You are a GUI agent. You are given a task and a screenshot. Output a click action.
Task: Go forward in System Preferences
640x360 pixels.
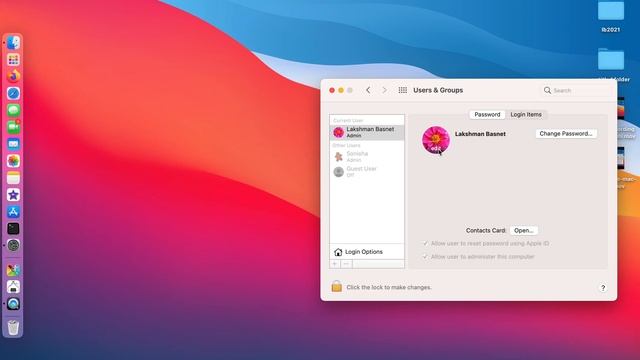click(x=384, y=90)
